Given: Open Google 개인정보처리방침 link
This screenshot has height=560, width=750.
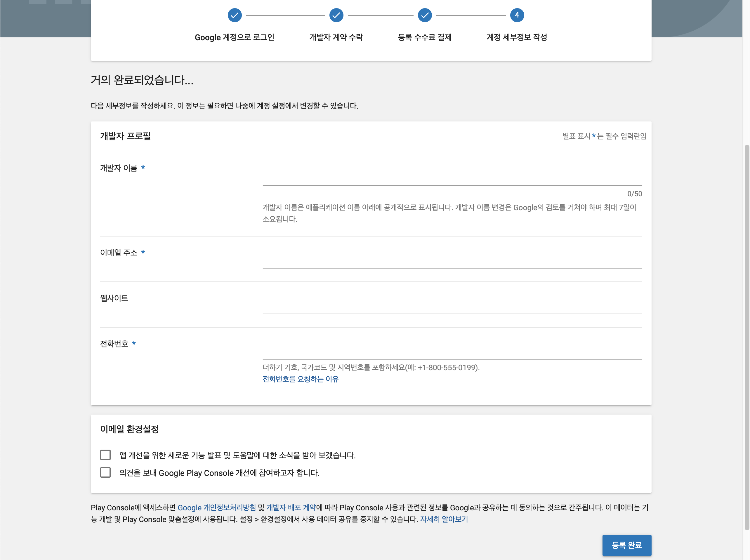Looking at the screenshot, I should 217,507.
